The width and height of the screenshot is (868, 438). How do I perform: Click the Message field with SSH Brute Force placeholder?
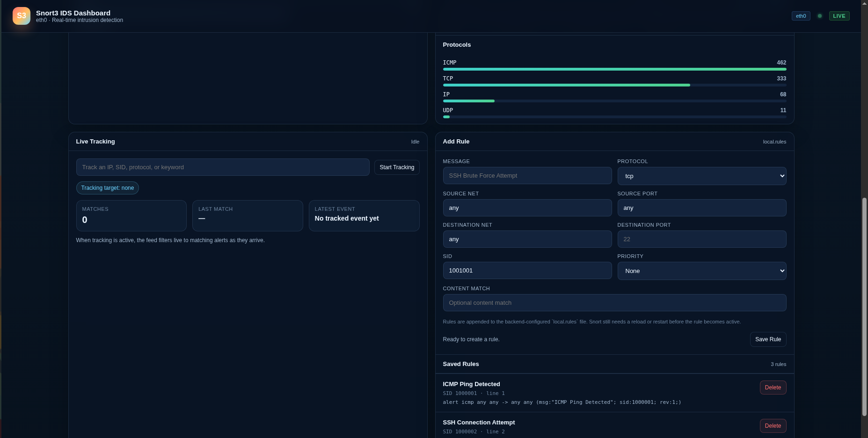click(527, 175)
